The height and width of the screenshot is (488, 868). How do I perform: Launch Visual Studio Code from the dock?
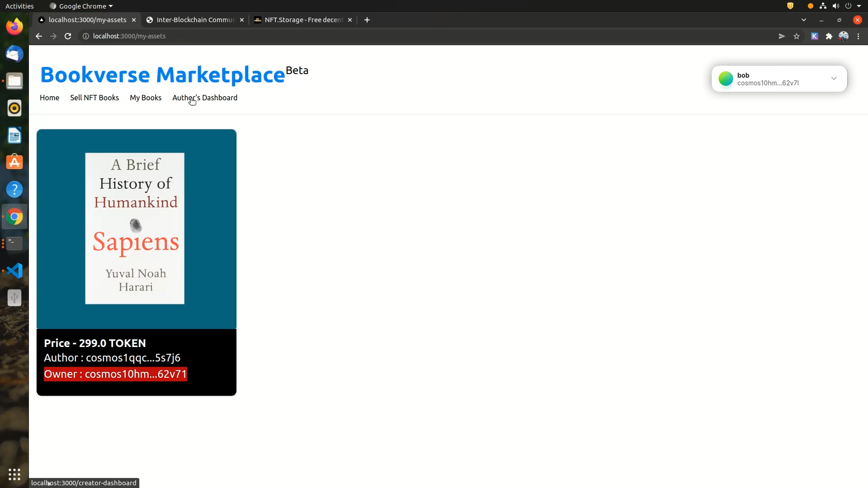(x=14, y=271)
